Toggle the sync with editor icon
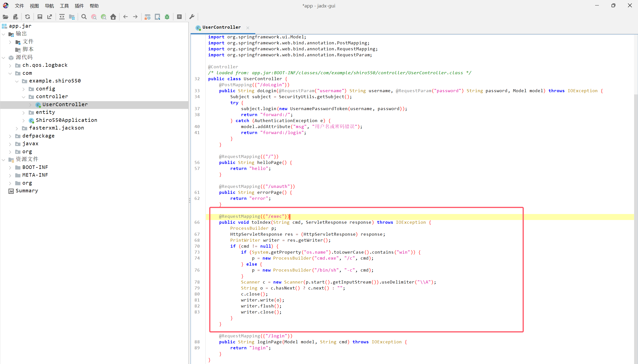The image size is (638, 364). click(62, 17)
